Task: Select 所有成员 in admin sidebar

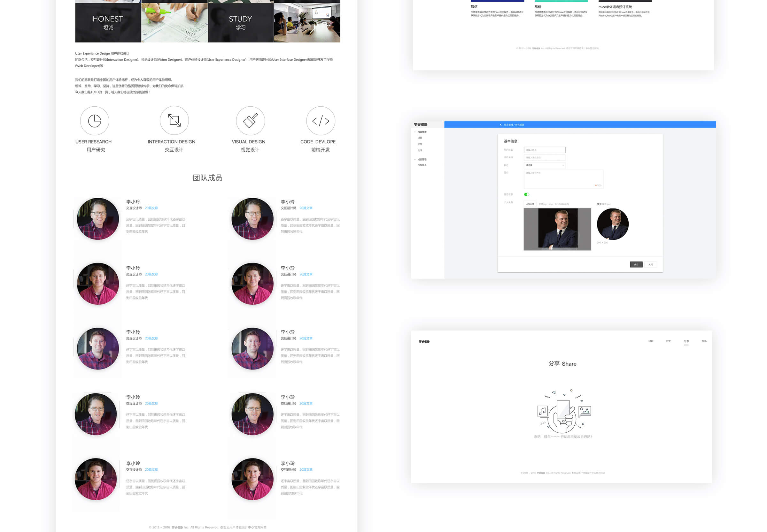Action: click(x=422, y=165)
